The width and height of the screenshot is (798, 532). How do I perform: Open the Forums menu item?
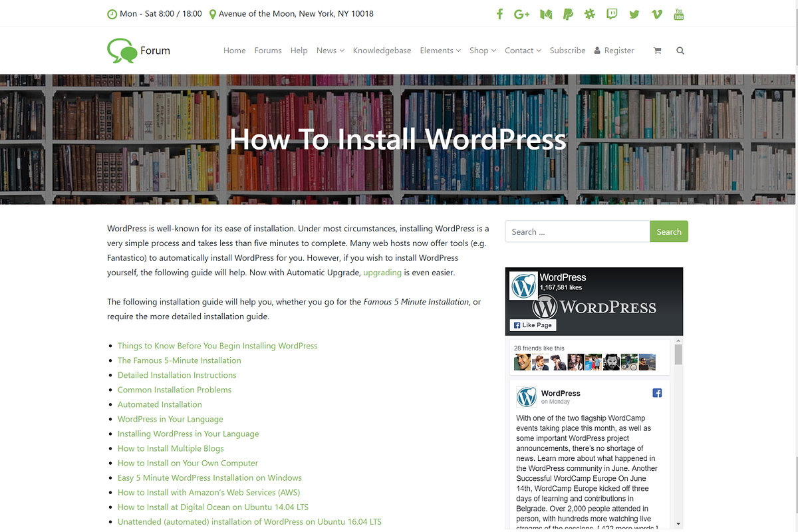(268, 51)
